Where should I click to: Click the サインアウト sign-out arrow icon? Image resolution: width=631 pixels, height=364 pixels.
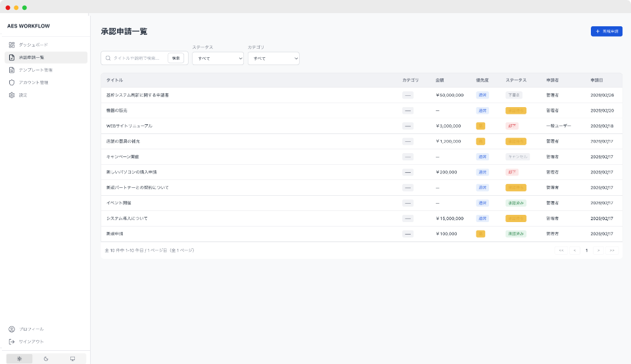coord(12,342)
